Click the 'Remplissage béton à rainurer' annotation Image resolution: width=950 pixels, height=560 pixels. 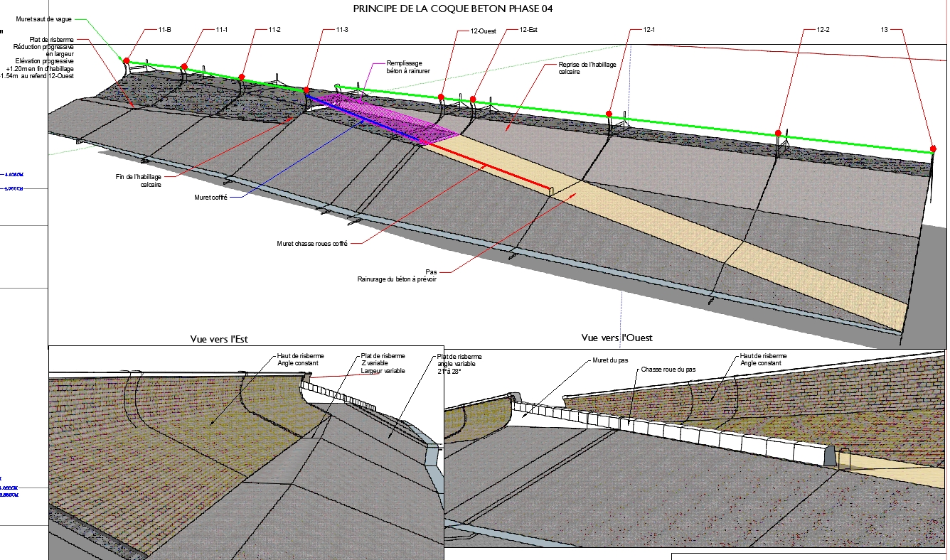point(408,68)
